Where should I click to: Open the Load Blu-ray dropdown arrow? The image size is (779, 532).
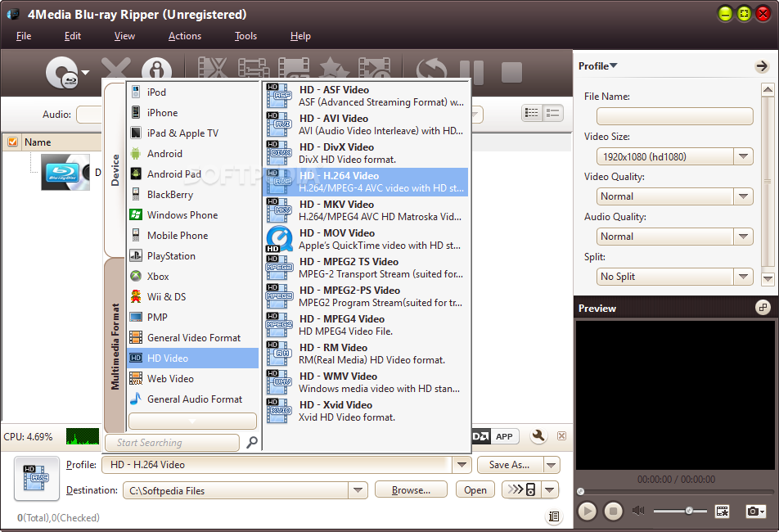click(x=85, y=73)
